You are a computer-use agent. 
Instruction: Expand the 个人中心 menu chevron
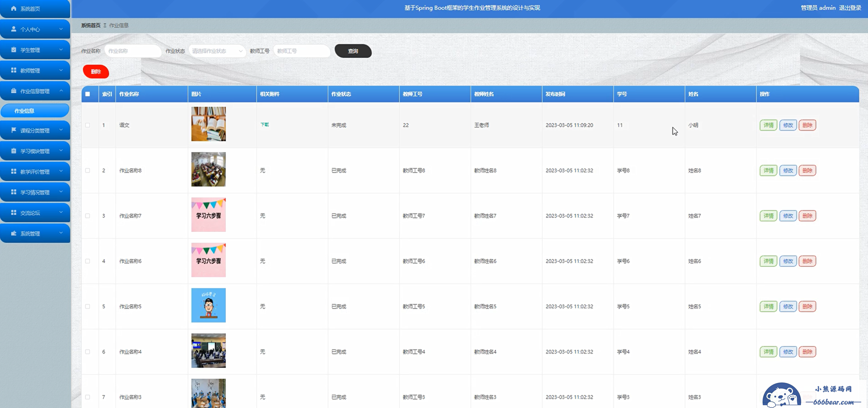click(x=61, y=29)
